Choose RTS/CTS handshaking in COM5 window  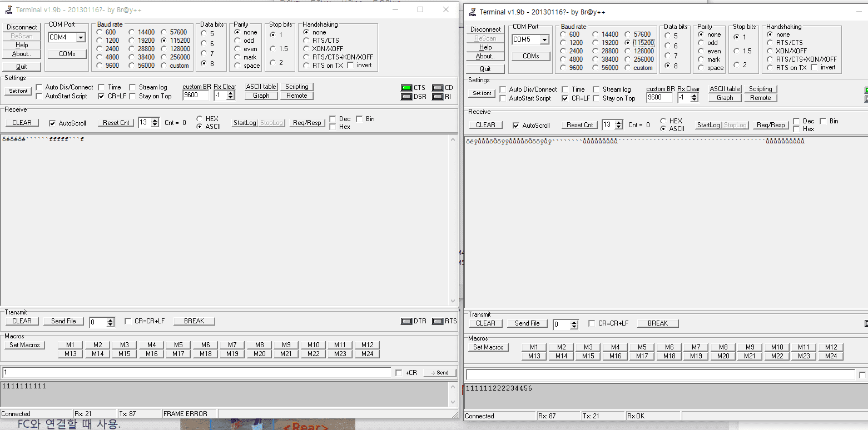pyautogui.click(x=770, y=43)
